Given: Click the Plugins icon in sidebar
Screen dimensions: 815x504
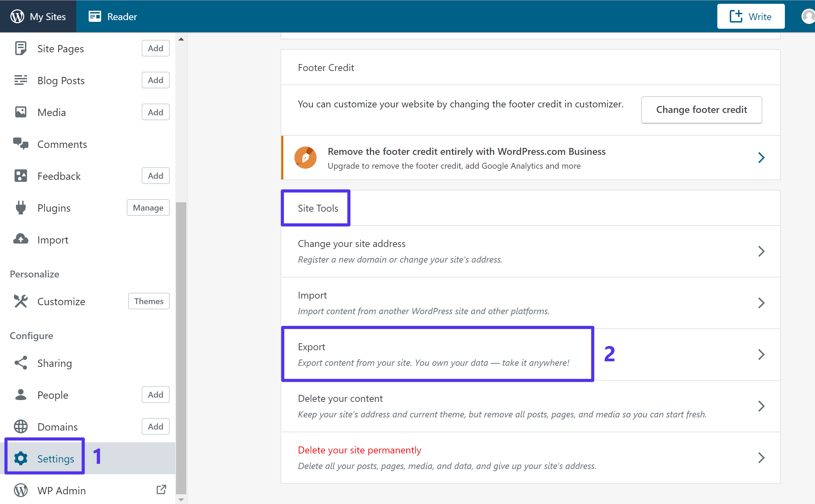Looking at the screenshot, I should point(21,208).
